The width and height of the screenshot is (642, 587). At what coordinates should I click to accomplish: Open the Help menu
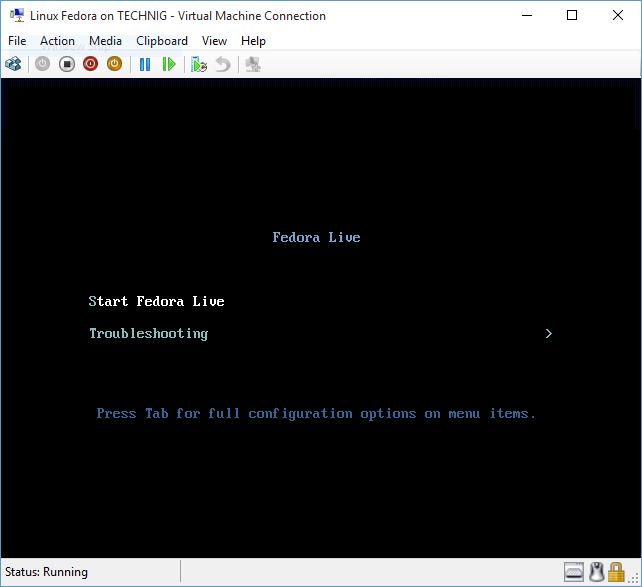pos(253,41)
